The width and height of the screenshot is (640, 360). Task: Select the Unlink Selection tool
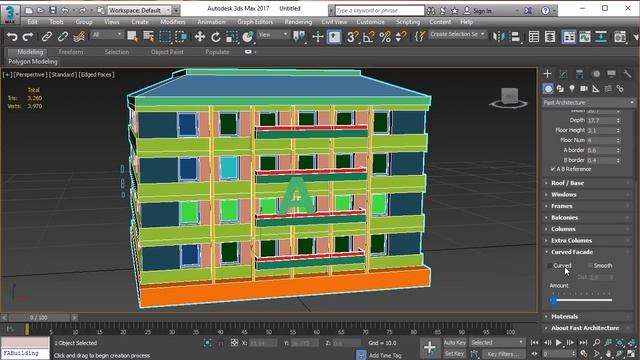62,37
